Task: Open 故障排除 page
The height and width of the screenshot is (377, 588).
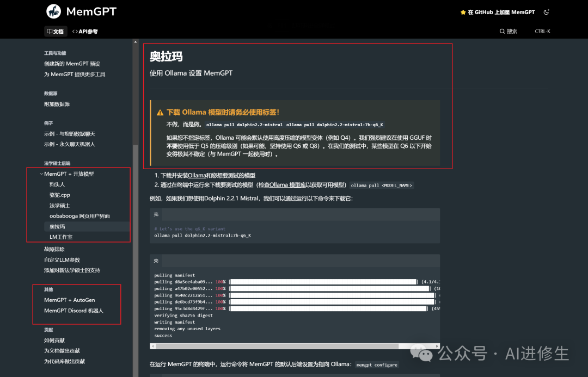Action: click(54, 249)
